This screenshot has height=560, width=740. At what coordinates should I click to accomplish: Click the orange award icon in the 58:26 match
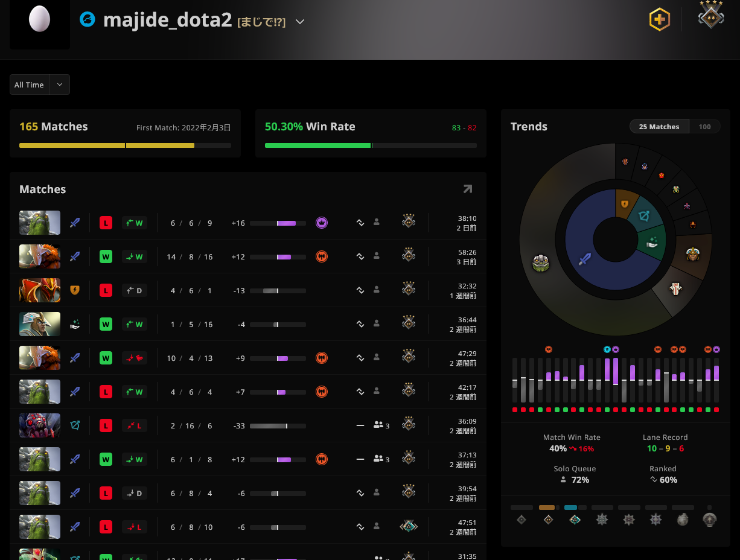tap(322, 256)
